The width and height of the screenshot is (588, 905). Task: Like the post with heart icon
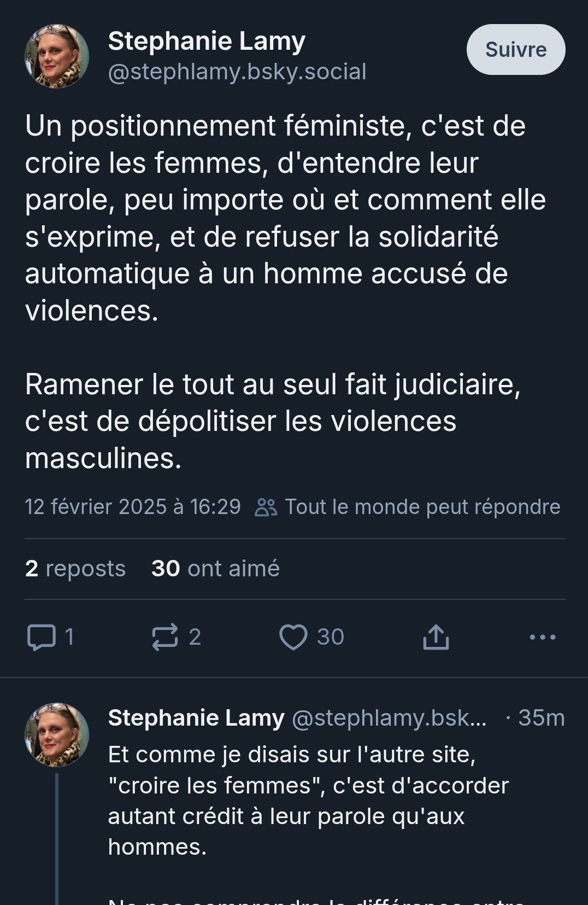click(x=293, y=637)
